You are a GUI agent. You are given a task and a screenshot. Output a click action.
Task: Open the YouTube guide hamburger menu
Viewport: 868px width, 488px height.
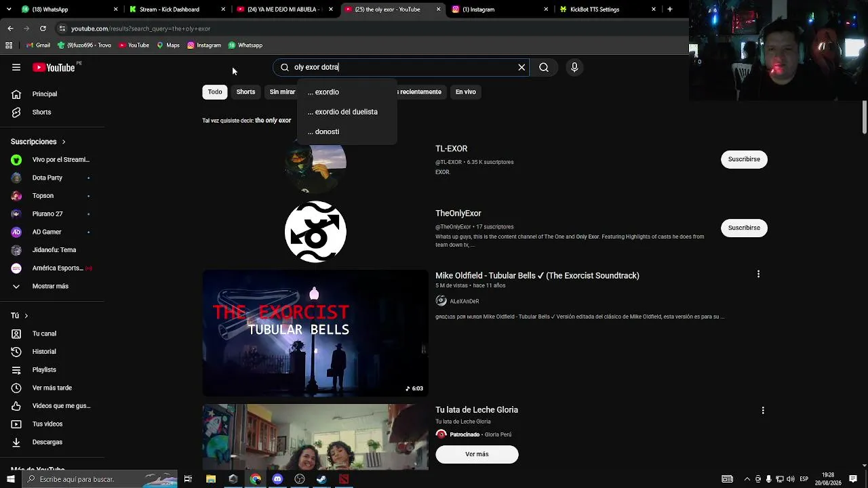tap(16, 67)
